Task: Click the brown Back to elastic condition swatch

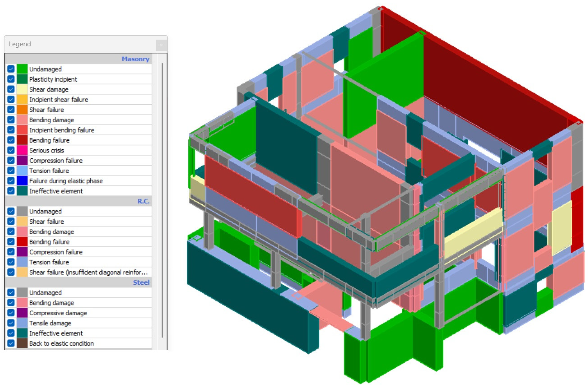Action: point(22,343)
